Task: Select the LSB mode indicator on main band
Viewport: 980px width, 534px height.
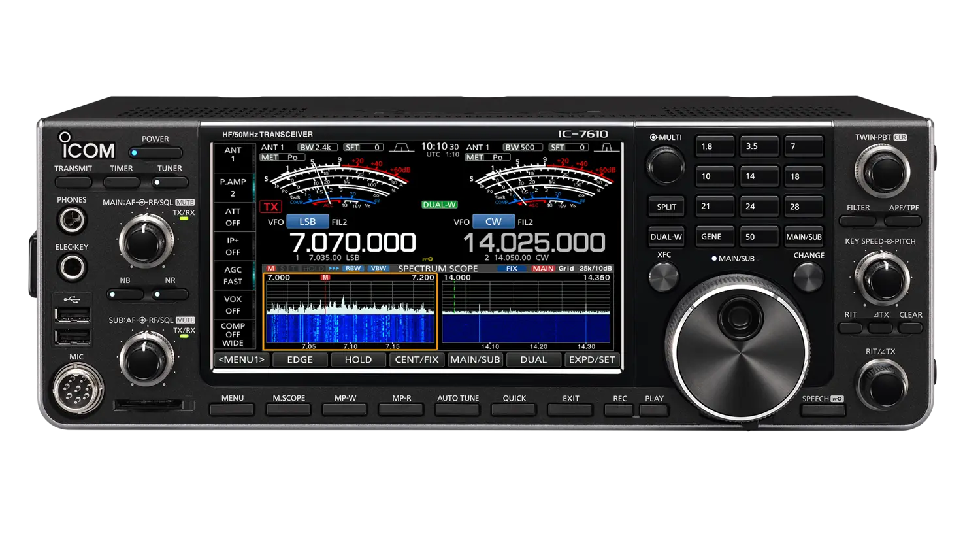Action: pos(306,222)
